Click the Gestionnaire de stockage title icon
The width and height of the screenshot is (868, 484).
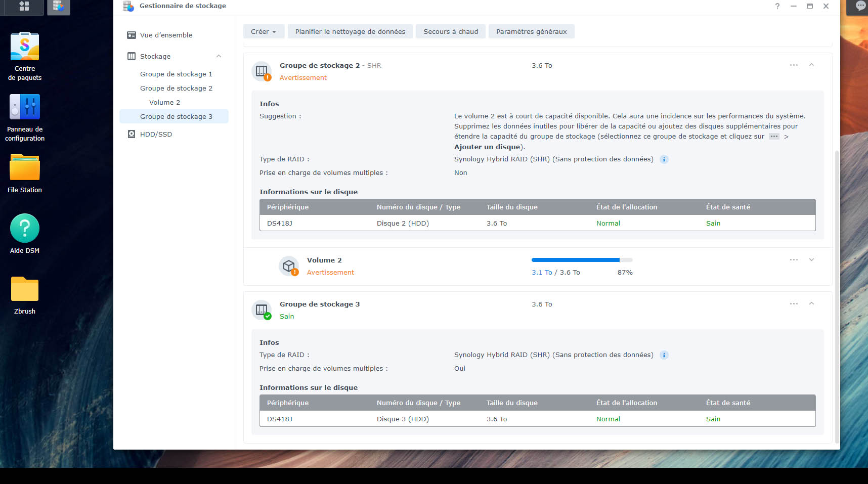[x=128, y=6]
